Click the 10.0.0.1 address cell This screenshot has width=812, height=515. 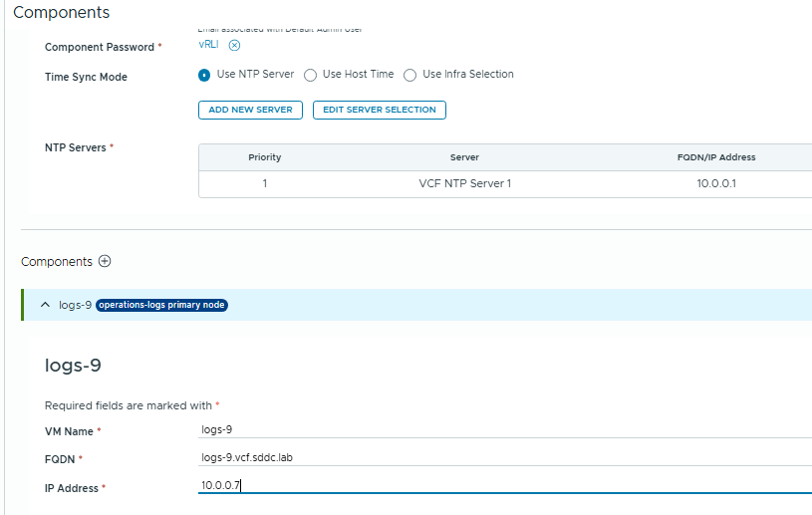(715, 184)
